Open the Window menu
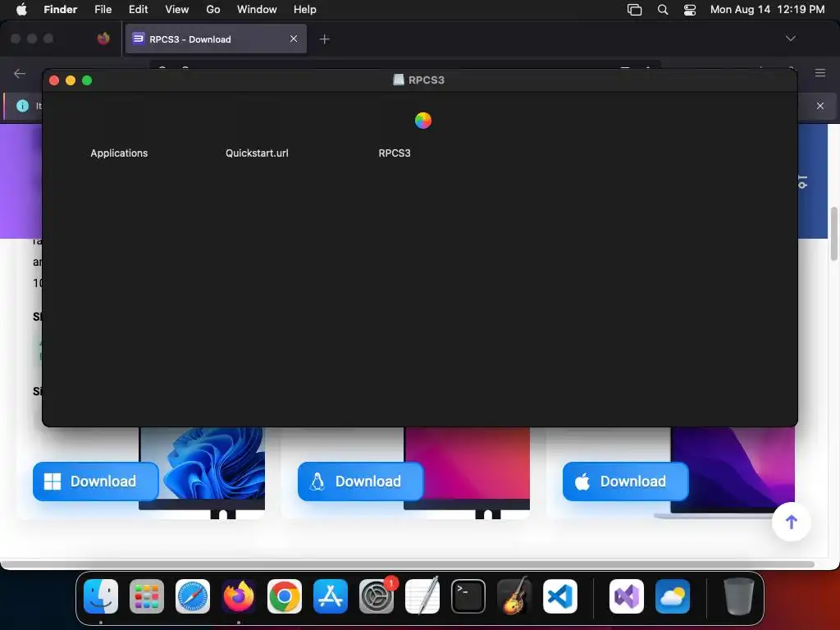The image size is (840, 630). [x=257, y=9]
